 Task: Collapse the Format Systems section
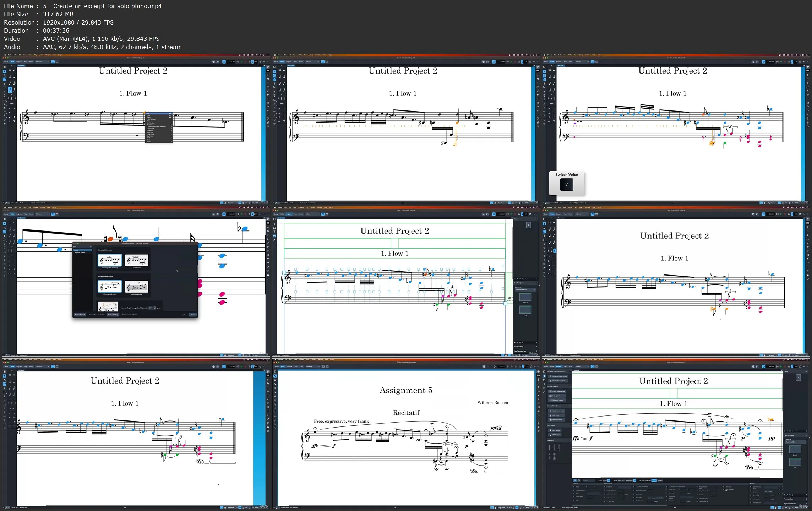(570, 386)
